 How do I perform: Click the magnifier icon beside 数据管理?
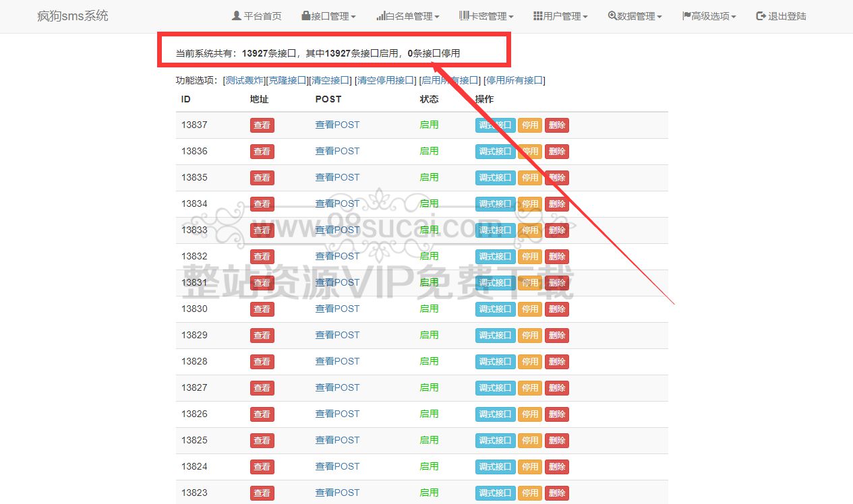pyautogui.click(x=612, y=16)
